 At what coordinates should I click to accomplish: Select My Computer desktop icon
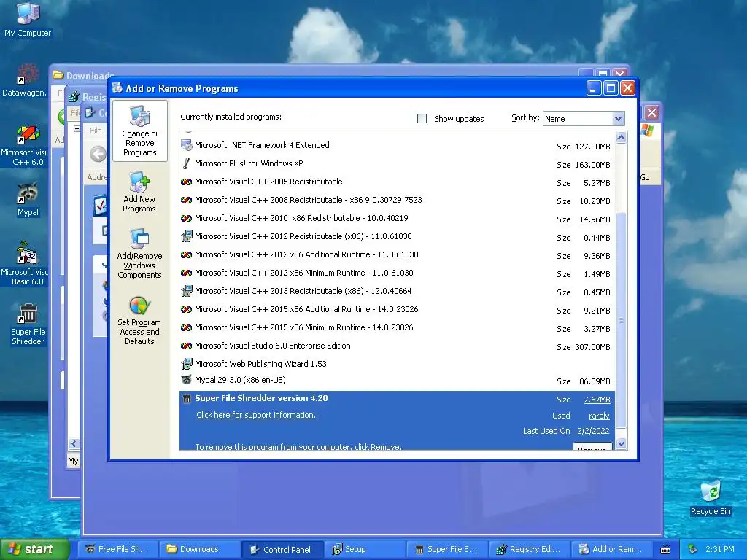(x=28, y=13)
